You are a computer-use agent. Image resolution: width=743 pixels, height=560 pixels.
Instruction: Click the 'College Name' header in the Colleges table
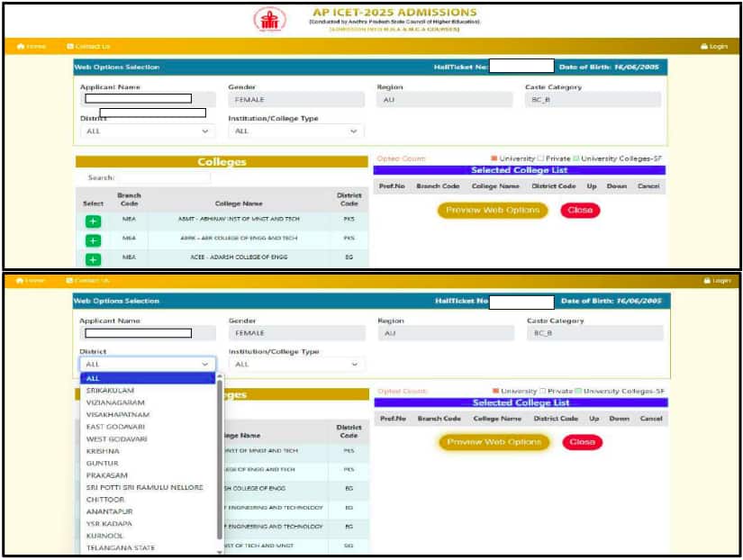[239, 203]
